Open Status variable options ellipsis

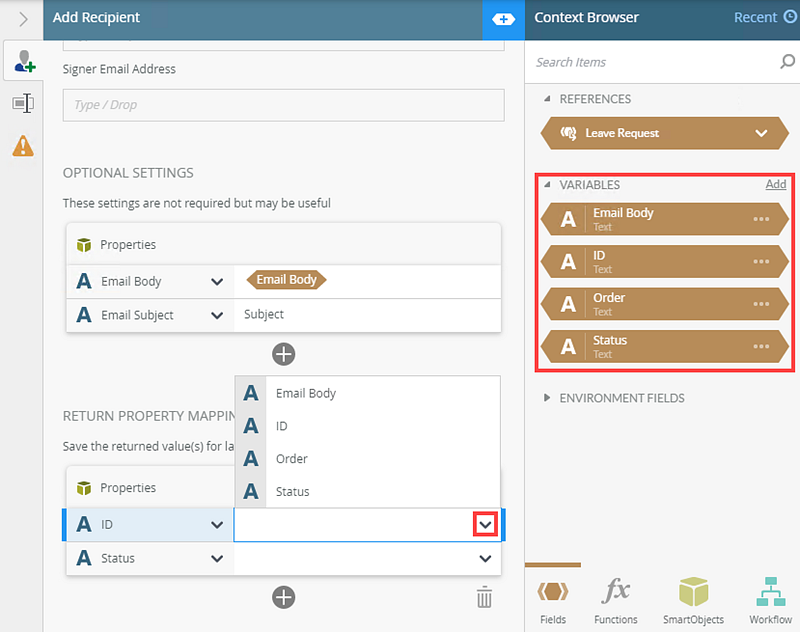coord(761,347)
